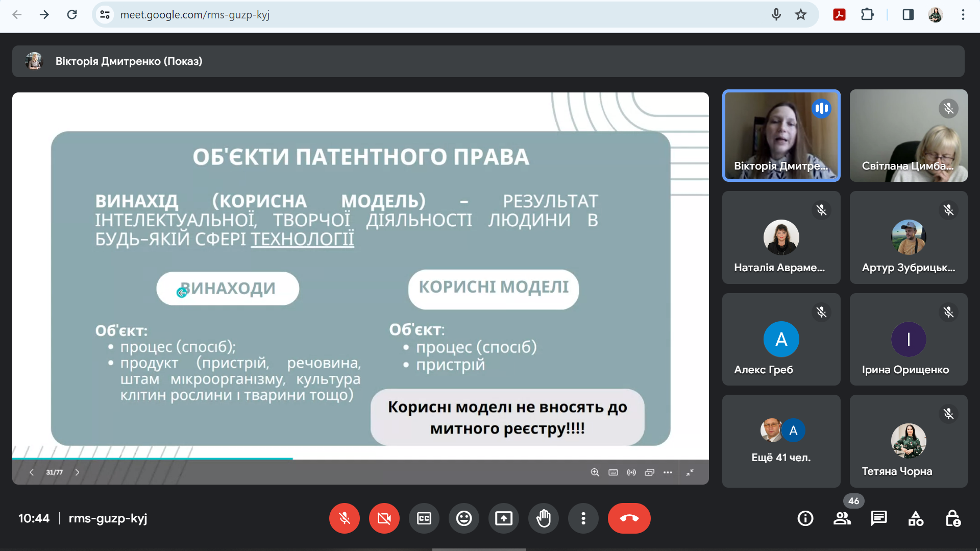Viewport: 980px width, 551px height.
Task: Unmute the microphone in call controls
Action: tap(345, 518)
